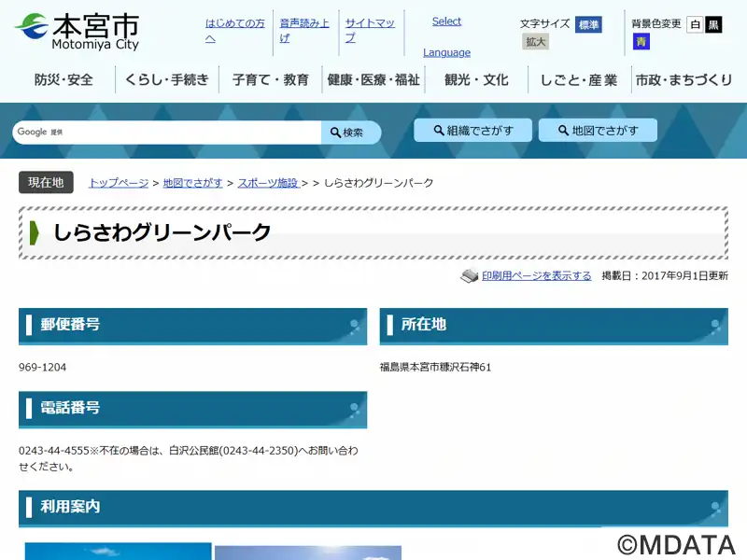This screenshot has height=560, width=747.
Task: Go to トップページ breadcrumb link
Action: pos(119,183)
